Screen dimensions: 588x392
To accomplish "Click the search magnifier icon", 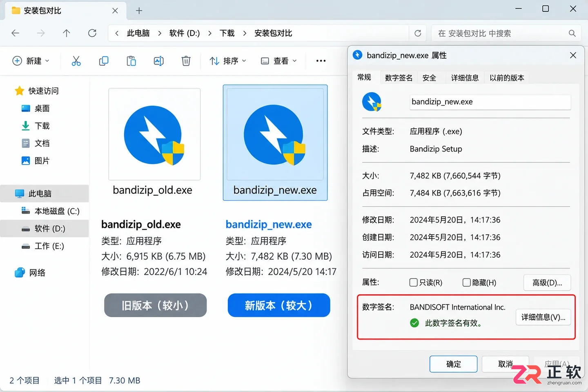I will pyautogui.click(x=572, y=33).
